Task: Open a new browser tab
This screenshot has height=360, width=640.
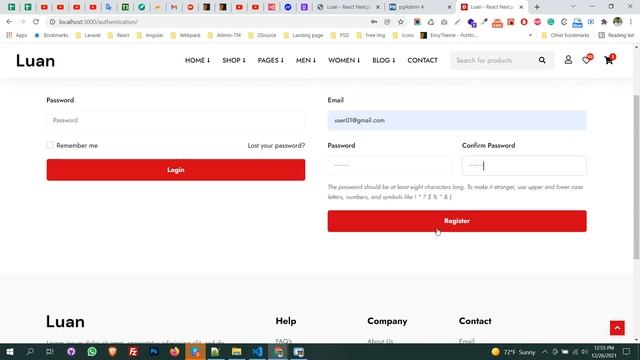Action: pos(537,7)
